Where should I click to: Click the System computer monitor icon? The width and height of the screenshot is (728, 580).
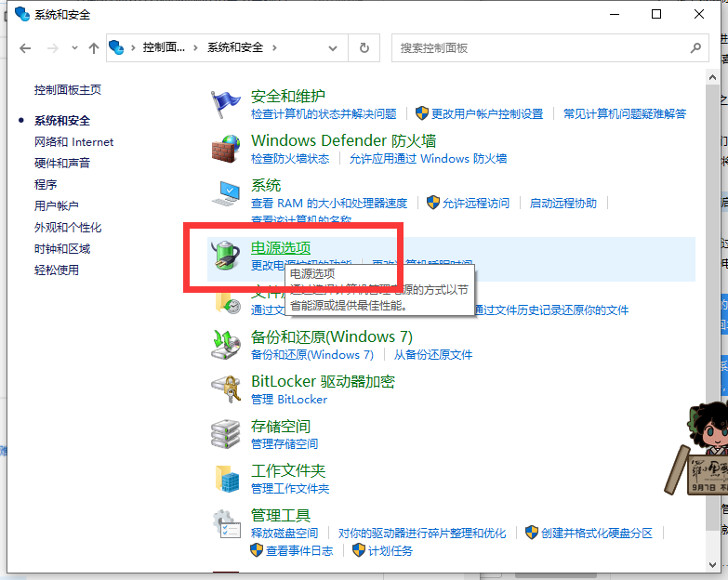[226, 193]
